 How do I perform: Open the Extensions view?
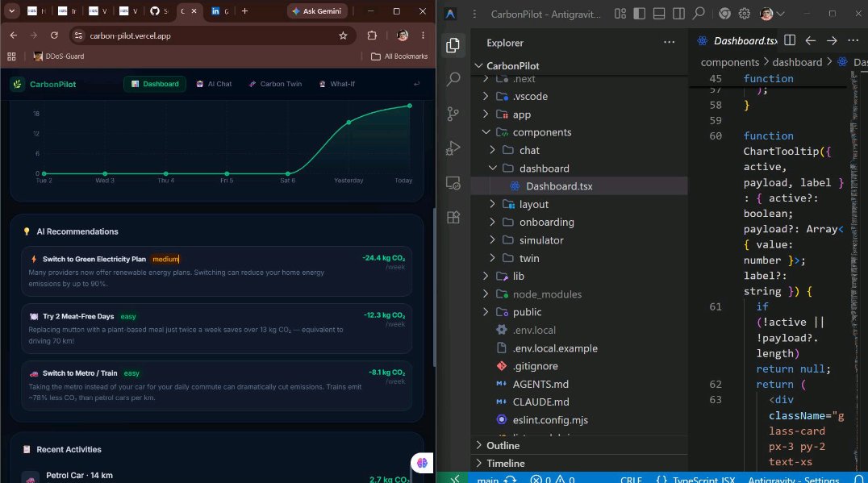click(453, 218)
